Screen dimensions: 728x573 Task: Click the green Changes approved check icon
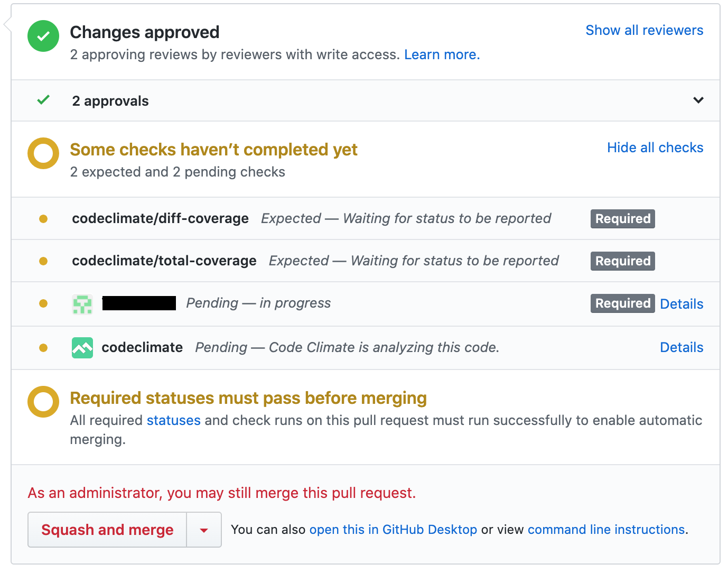pos(43,36)
